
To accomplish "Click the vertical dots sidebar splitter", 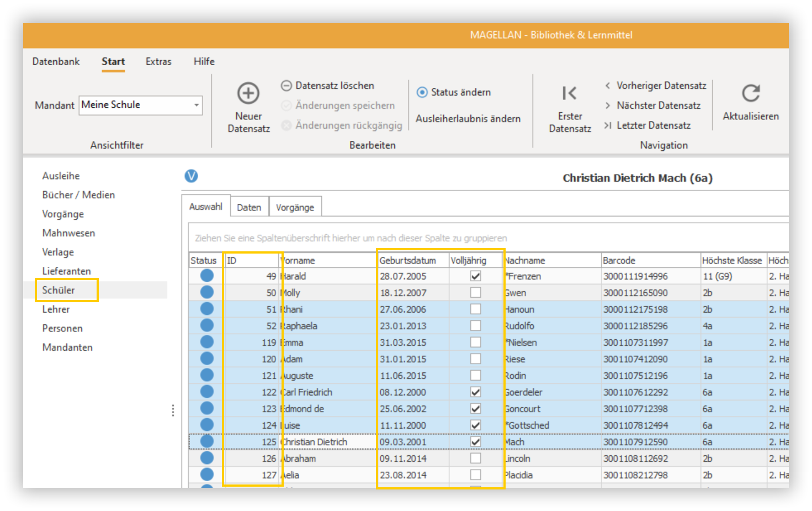I will pos(173,410).
